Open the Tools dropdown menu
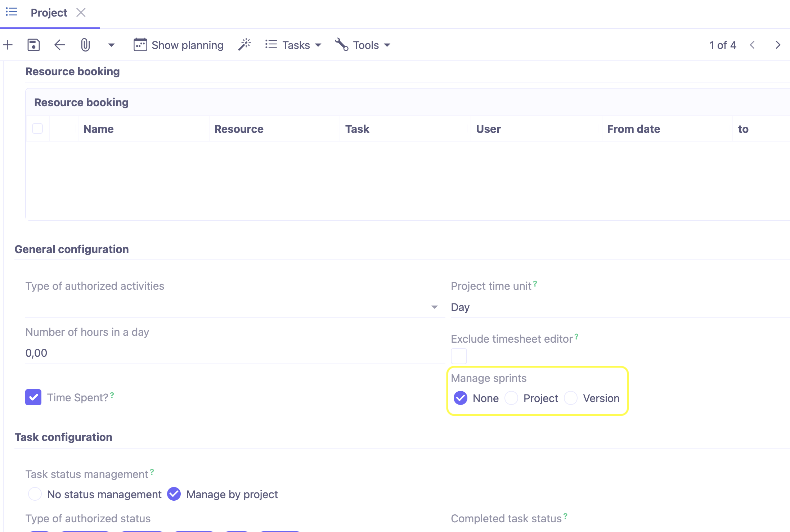The image size is (790, 532). 365,45
